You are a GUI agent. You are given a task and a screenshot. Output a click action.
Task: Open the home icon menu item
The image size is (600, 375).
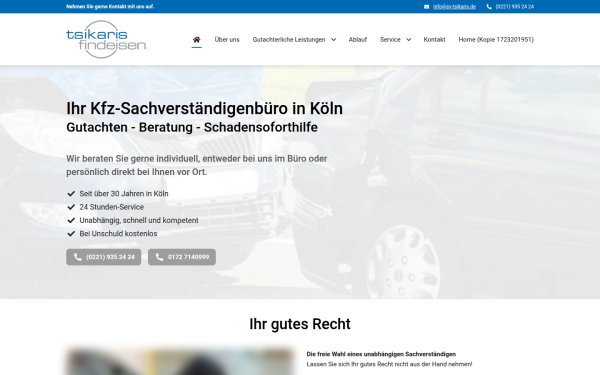pos(197,39)
